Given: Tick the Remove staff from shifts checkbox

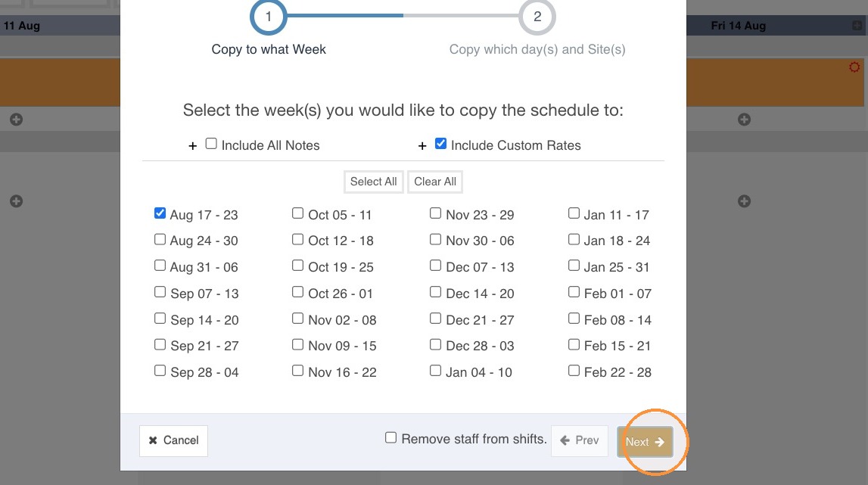Looking at the screenshot, I should pos(390,438).
